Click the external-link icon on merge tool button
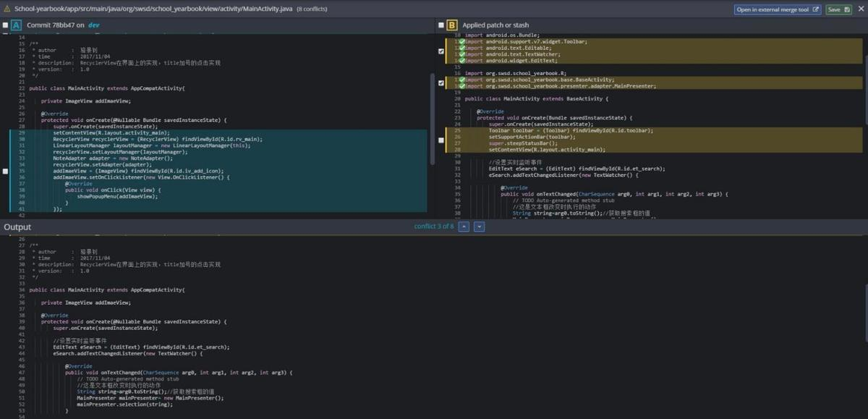This screenshot has width=868, height=419. click(816, 9)
